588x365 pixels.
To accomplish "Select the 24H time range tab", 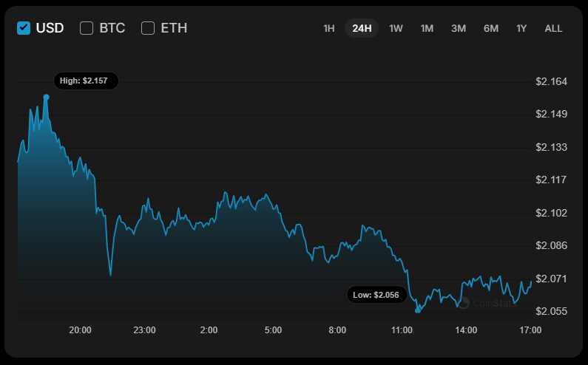I will click(362, 29).
